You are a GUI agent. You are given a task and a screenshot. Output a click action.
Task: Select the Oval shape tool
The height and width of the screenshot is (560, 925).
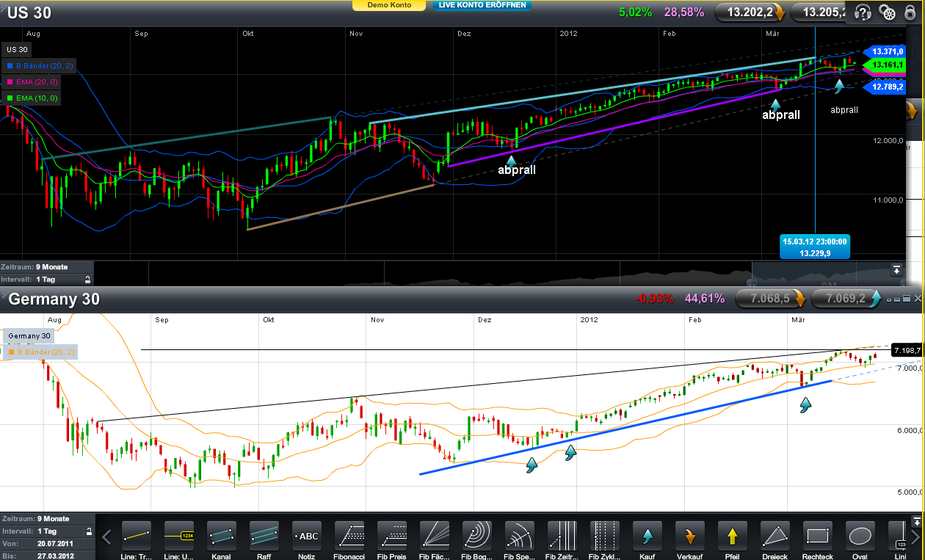point(860,535)
